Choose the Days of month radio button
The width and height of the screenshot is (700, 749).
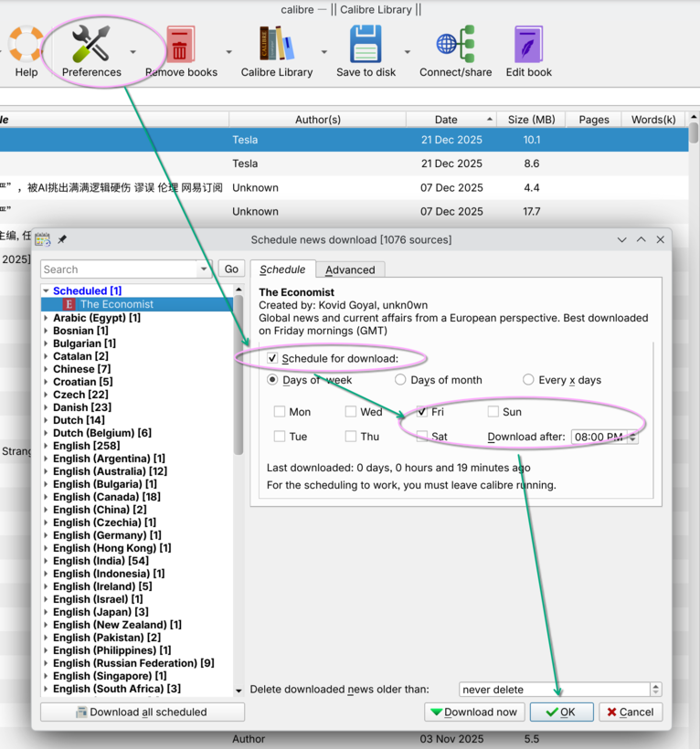400,380
